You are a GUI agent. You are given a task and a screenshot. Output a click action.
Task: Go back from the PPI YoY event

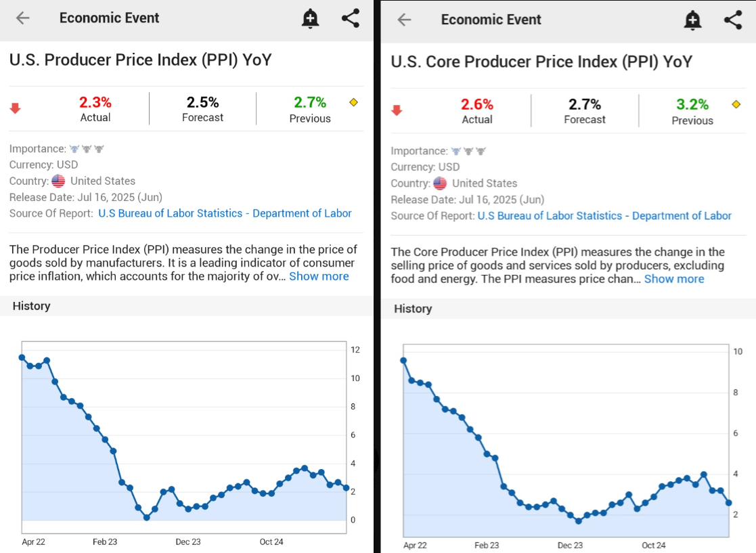tap(23, 18)
